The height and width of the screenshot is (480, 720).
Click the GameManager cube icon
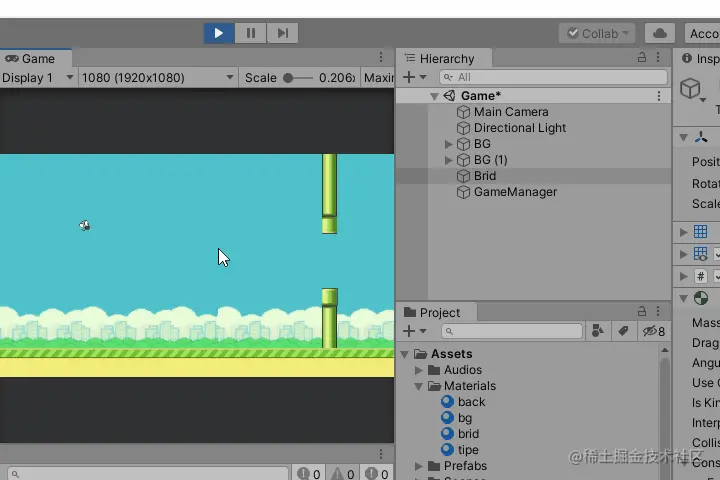[463, 192]
